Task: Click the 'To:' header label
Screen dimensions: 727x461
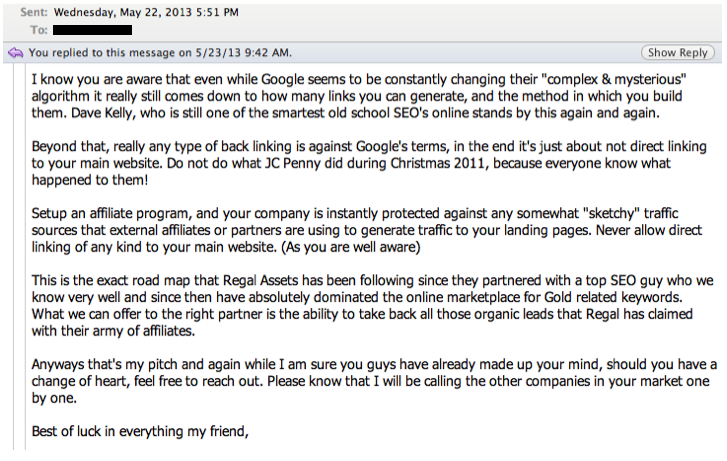Action: point(39,30)
